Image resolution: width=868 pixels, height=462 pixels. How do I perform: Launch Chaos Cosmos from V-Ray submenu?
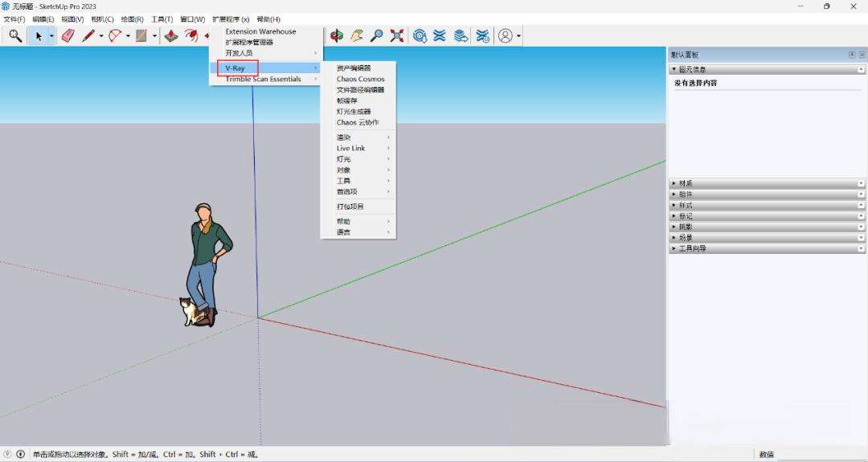[x=358, y=79]
